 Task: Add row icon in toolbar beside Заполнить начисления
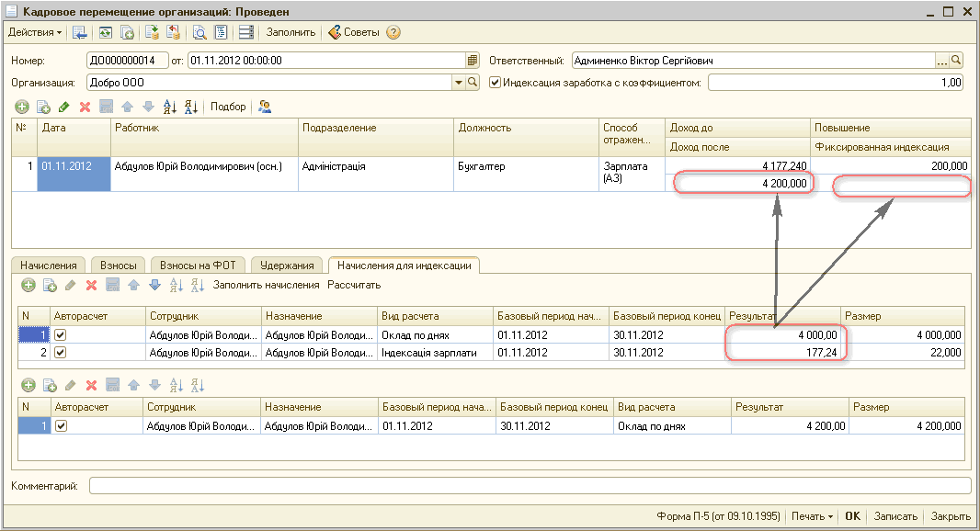coord(28,286)
